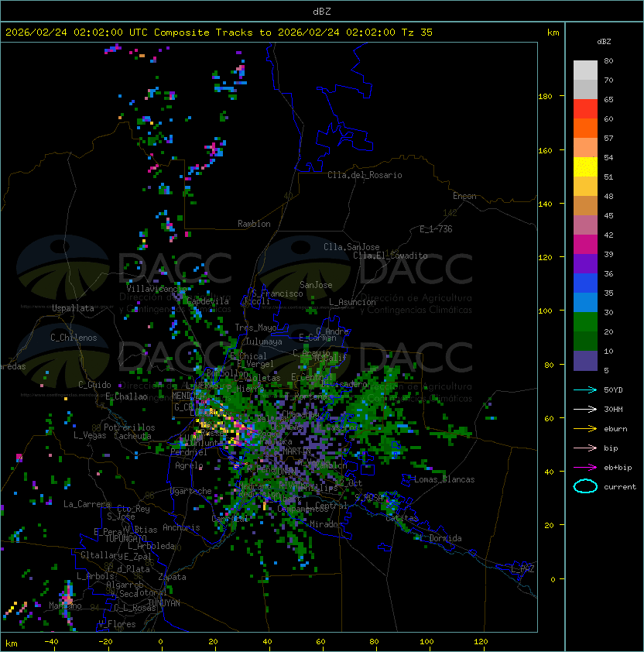Pick the dark green 10–20 dBZ swatch
The width and height of the screenshot is (644, 652).
585,341
